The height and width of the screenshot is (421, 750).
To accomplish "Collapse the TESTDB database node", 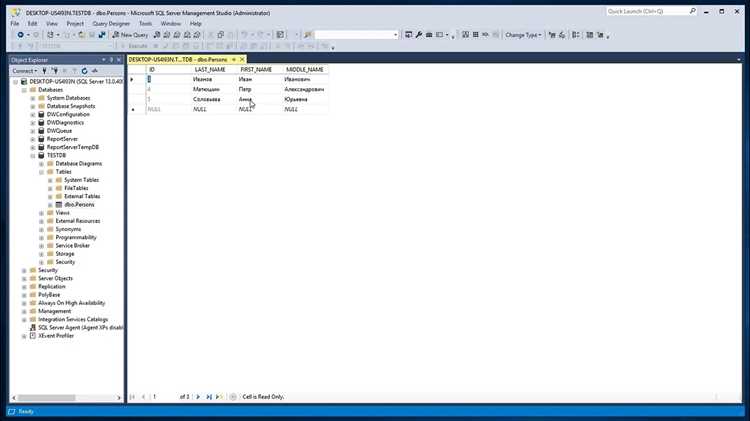I will [33, 155].
